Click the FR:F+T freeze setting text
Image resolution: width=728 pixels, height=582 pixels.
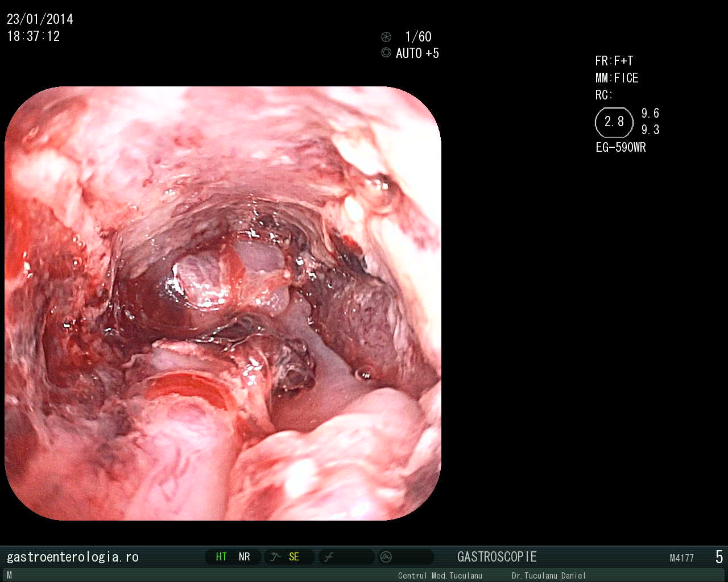point(614,61)
